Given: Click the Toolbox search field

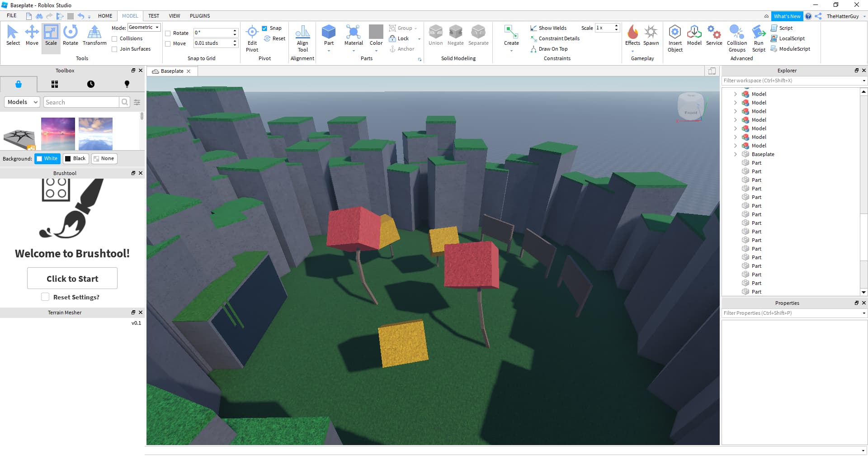Looking at the screenshot, I should pos(81,102).
